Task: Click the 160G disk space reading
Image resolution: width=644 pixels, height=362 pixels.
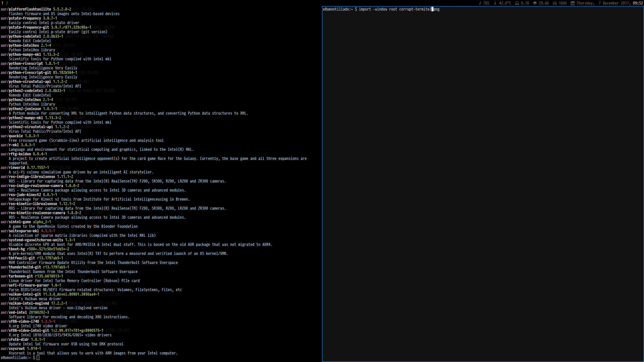Action: pyautogui.click(x=562, y=3)
